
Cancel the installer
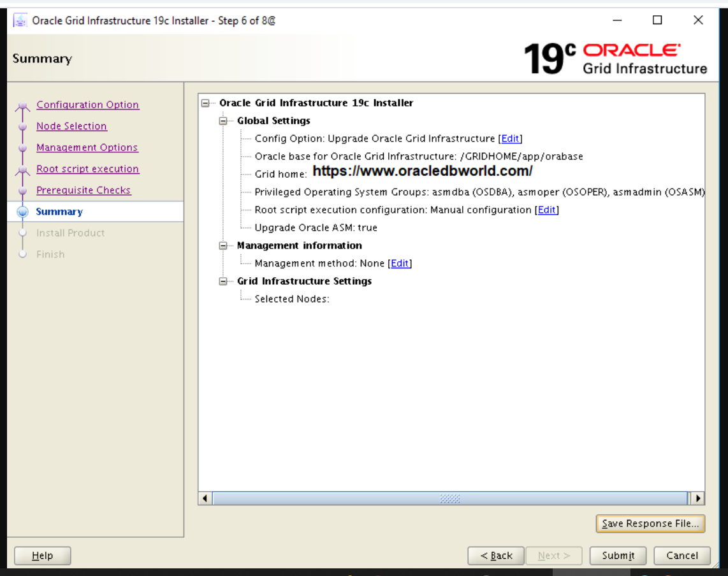click(x=682, y=556)
